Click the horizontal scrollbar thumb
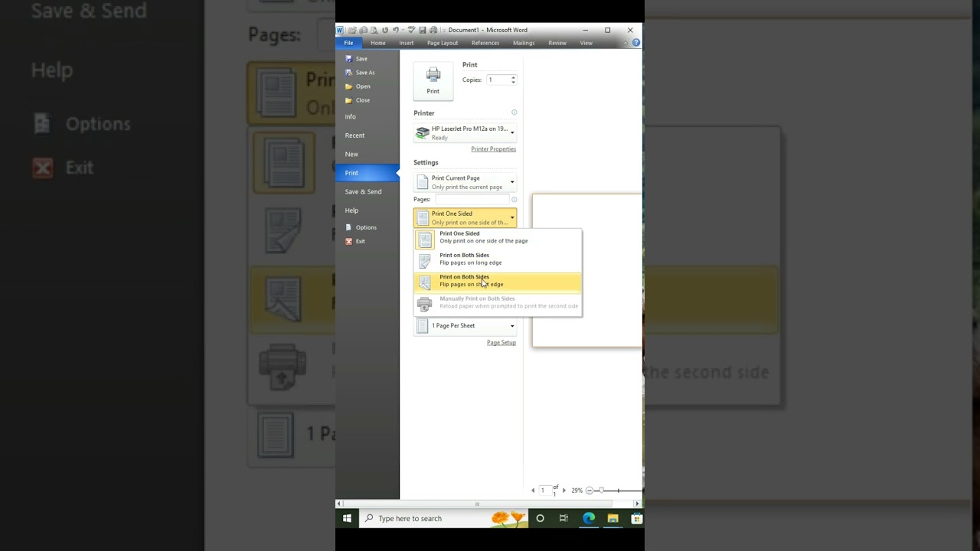Viewport: 980px width, 551px height. (x=477, y=504)
